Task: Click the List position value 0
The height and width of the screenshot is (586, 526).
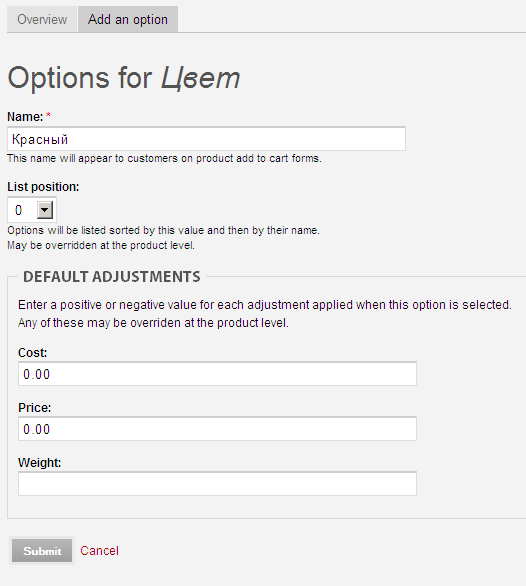Action: (x=19, y=210)
